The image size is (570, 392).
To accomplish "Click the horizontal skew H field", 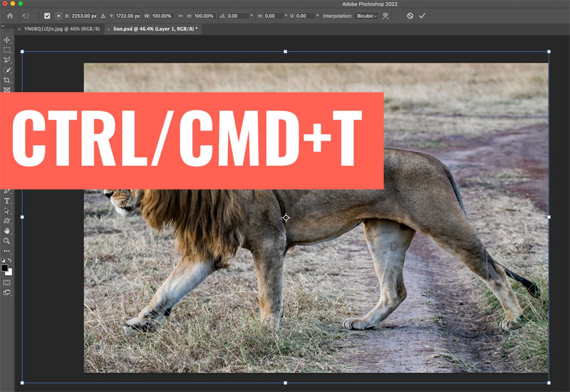I will pos(274,16).
